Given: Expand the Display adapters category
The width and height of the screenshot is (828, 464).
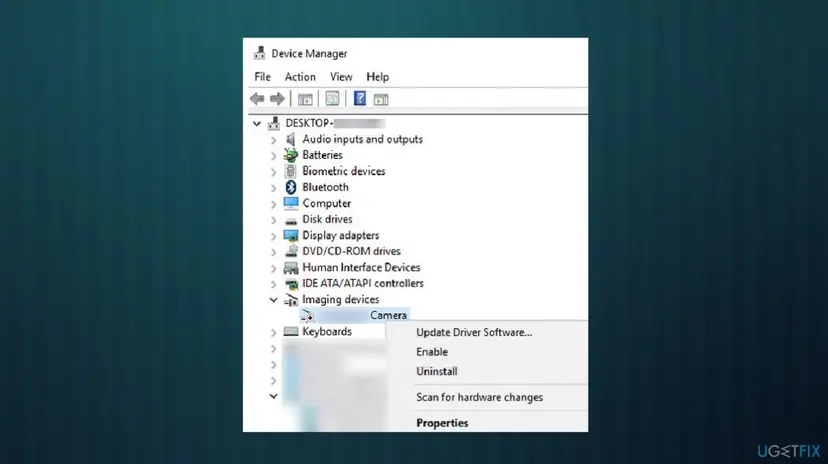Looking at the screenshot, I should [x=273, y=236].
